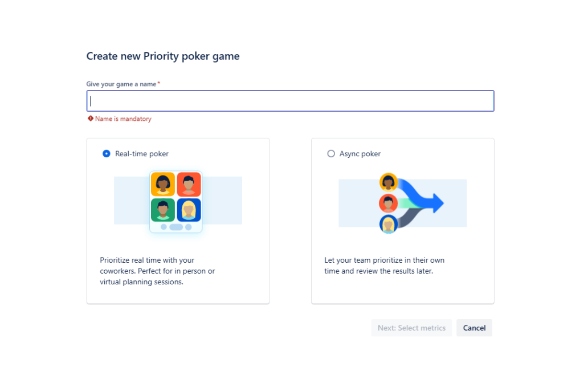This screenshot has height=375, width=588.
Task: Click the orange-background avatar in Real-time poker illustration
Action: pos(163,184)
